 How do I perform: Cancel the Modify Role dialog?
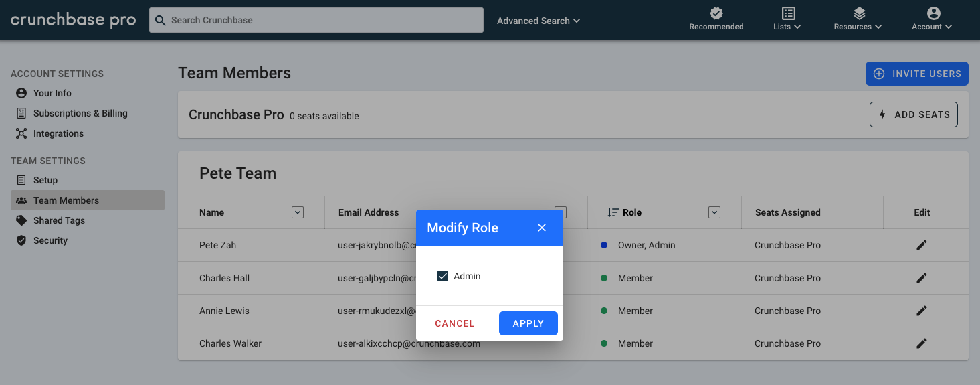click(x=455, y=323)
